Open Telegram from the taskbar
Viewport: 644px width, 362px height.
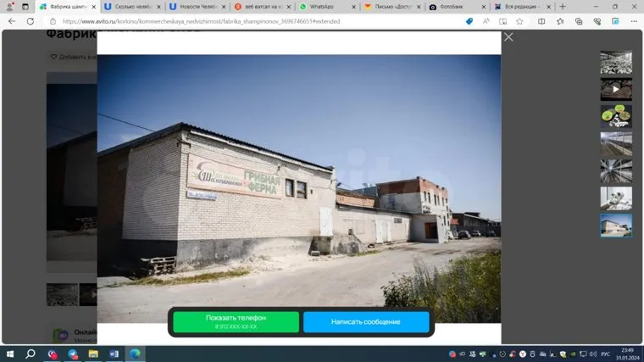pos(72,354)
